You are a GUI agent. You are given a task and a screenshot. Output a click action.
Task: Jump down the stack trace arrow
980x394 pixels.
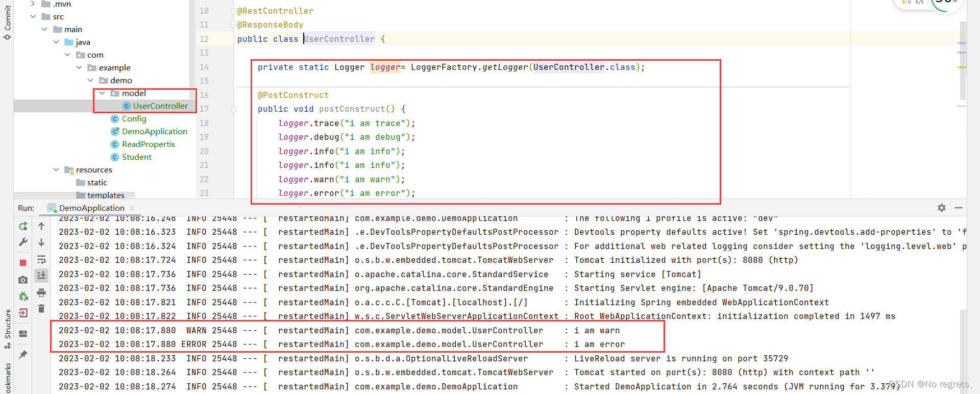(41, 242)
